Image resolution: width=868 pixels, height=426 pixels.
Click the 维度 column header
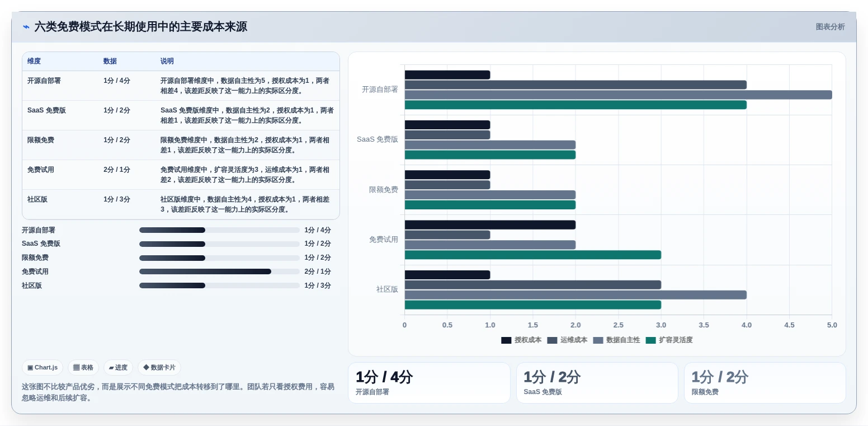34,61
